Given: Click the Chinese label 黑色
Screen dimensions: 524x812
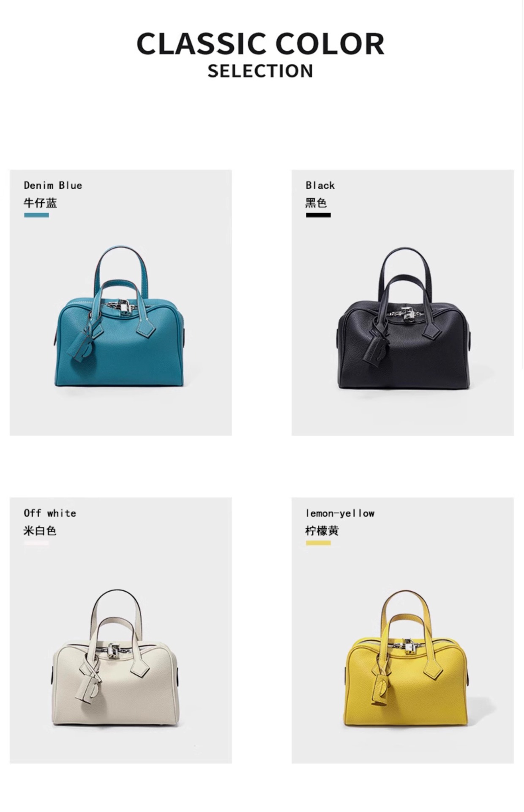Looking at the screenshot, I should coord(316,203).
